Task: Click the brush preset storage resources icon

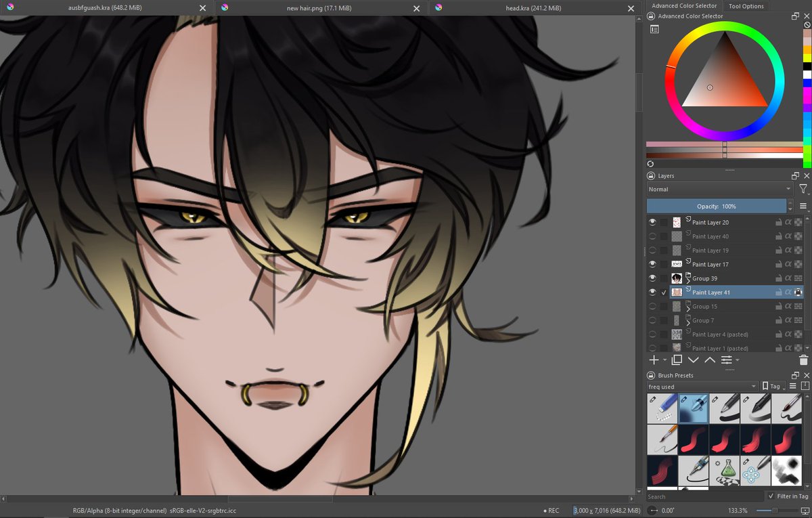Action: (x=804, y=386)
